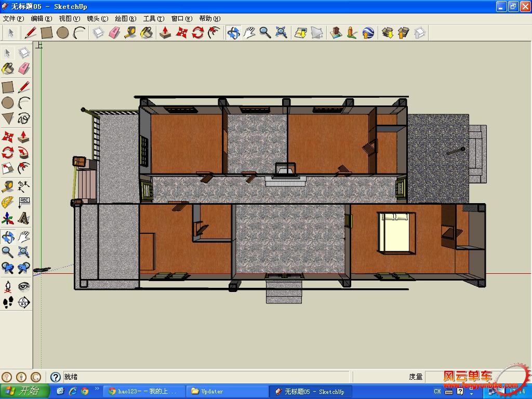Choose the 3D Text tool
The image size is (532, 399).
click(x=24, y=218)
